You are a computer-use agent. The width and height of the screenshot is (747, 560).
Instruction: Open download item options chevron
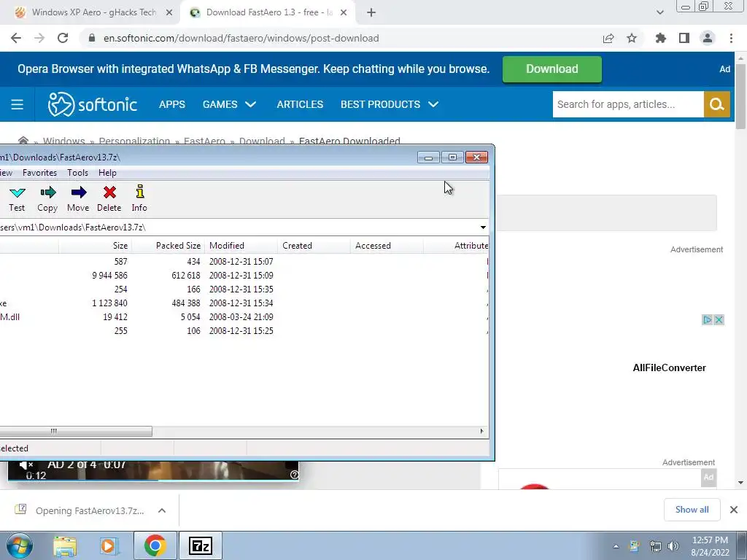coord(162,510)
